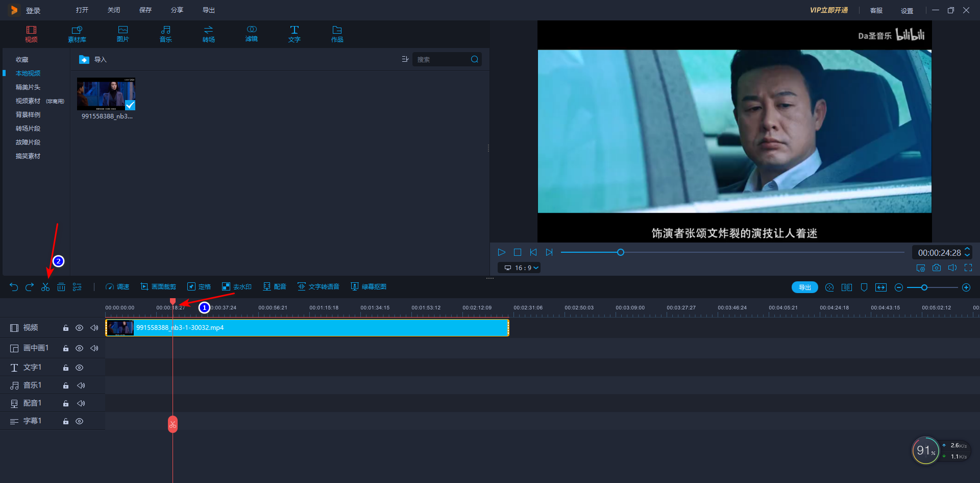Screen dimensions: 980x483
Task: Take a snapshot with the camera icon
Action: [x=937, y=268]
